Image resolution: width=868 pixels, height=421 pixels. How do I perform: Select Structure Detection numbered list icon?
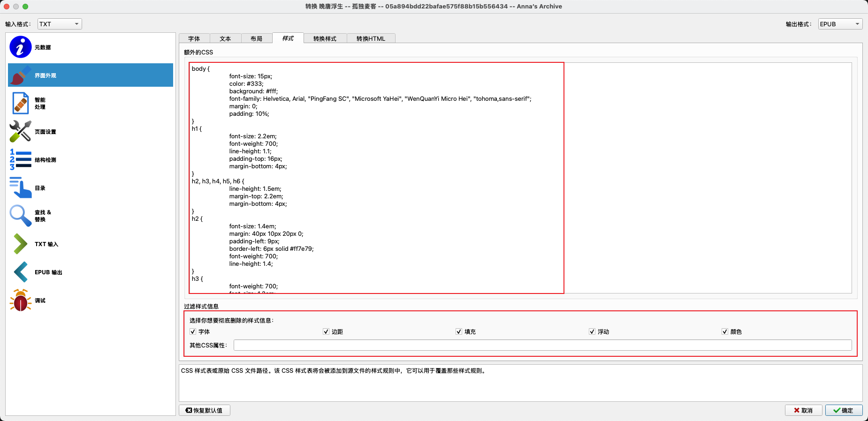[x=20, y=160]
